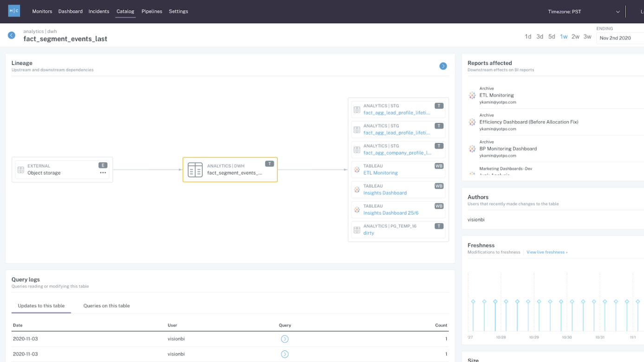Viewport: 644px width, 362px height.
Task: Switch to Queries on this table tab
Action: tap(106, 306)
